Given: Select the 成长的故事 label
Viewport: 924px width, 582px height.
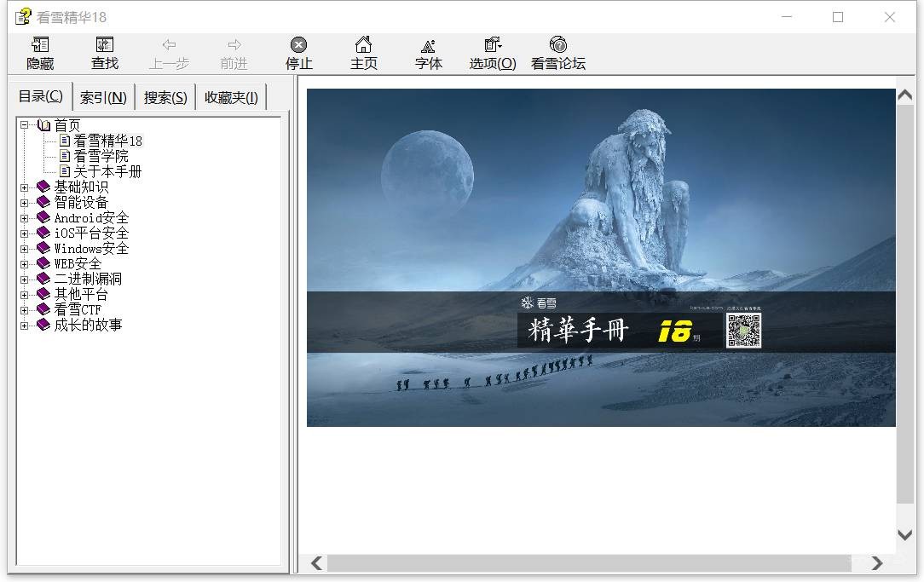Looking at the screenshot, I should 88,325.
